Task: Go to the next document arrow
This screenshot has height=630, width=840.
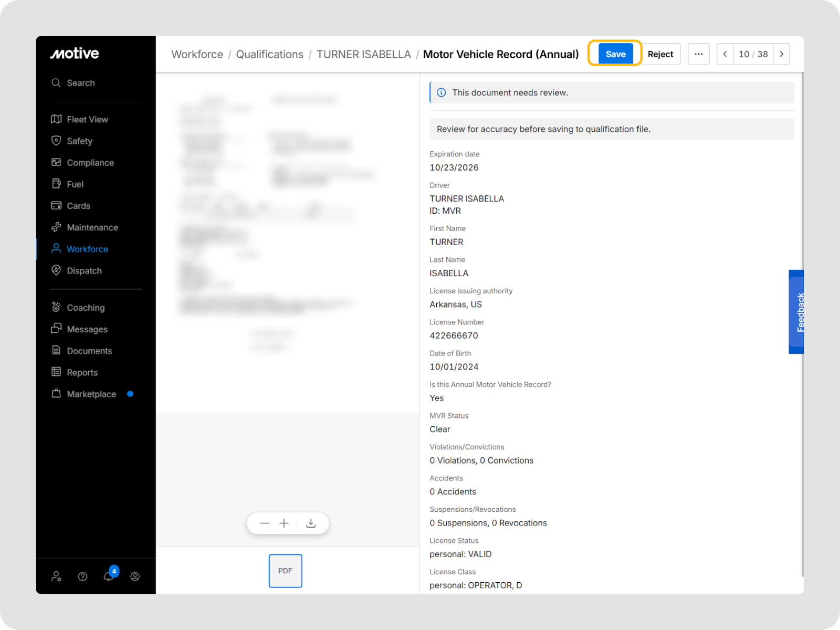Action: [781, 54]
